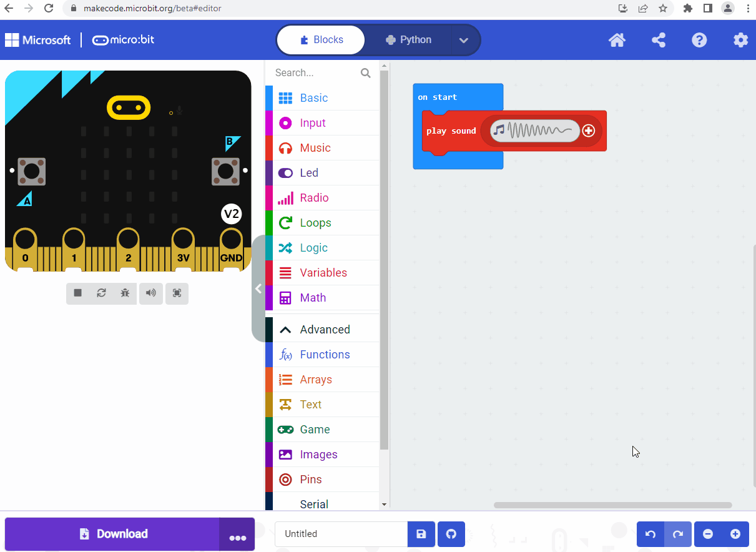Restart the simulator

tap(101, 293)
